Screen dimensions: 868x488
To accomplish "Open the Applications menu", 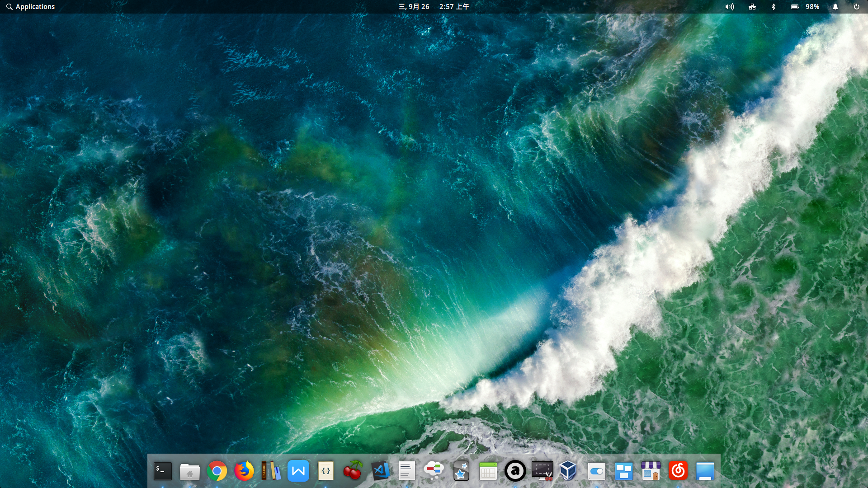I will pos(30,7).
